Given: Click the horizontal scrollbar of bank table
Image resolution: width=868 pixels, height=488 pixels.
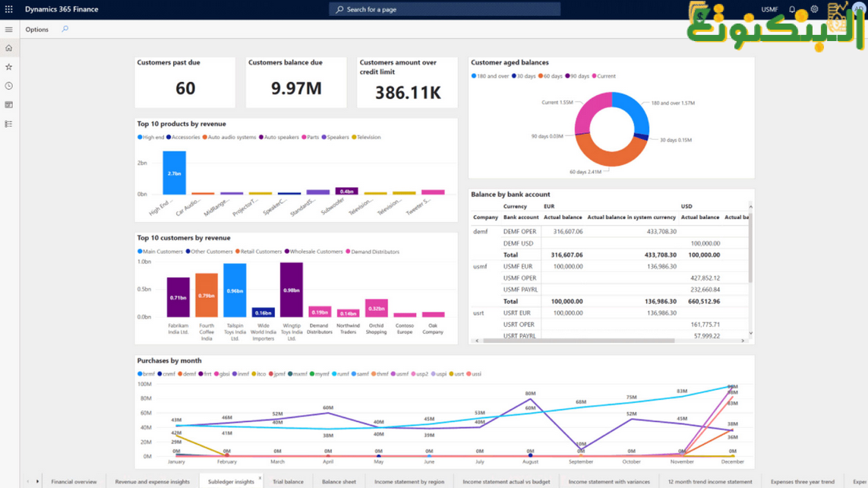Looking at the screenshot, I should point(579,341).
